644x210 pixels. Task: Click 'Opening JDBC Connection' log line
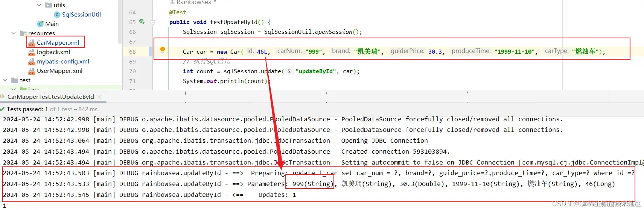(385, 141)
